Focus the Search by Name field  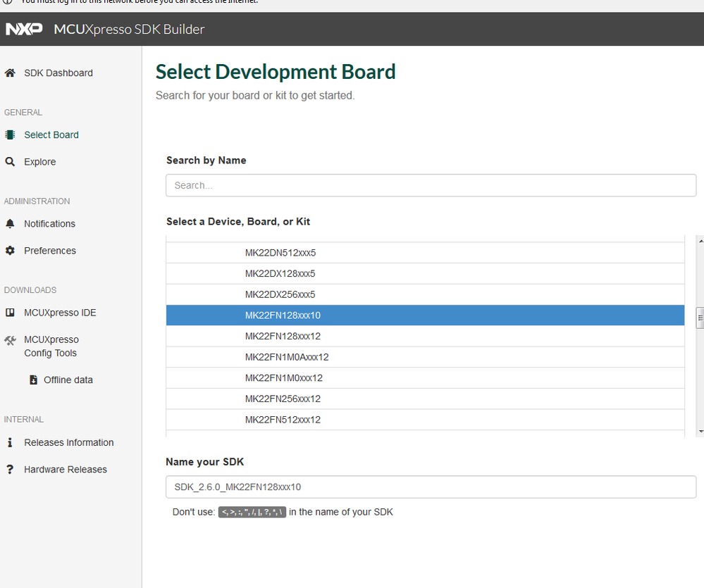point(431,185)
